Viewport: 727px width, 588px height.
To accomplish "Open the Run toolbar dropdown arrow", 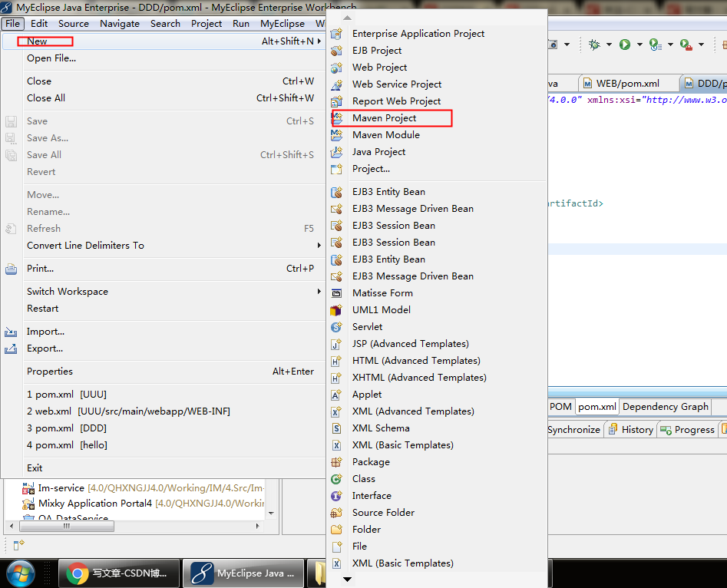I will [x=639, y=45].
